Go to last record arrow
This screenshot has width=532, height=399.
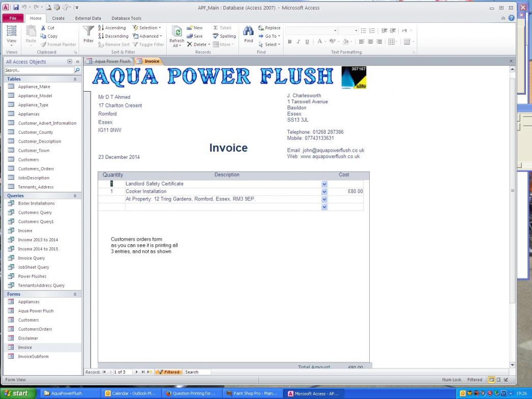(x=143, y=372)
